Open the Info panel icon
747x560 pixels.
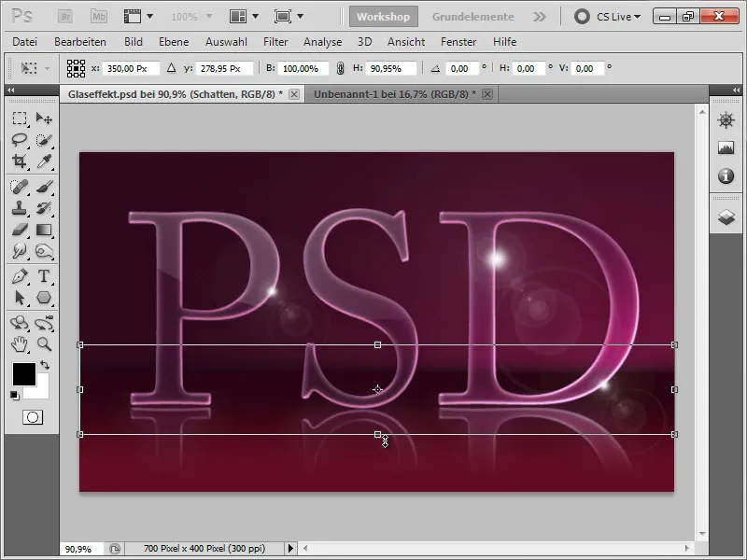click(726, 176)
